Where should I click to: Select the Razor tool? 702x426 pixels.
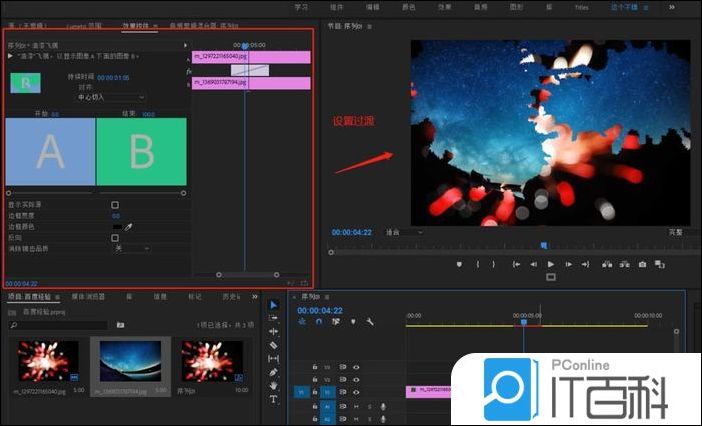coord(274,345)
